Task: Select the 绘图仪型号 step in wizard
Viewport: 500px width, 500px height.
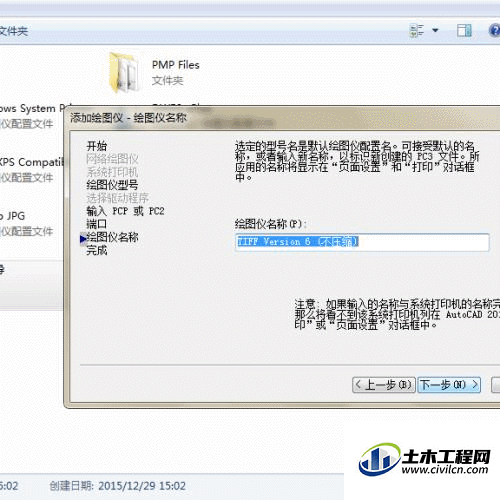Action: (112, 185)
